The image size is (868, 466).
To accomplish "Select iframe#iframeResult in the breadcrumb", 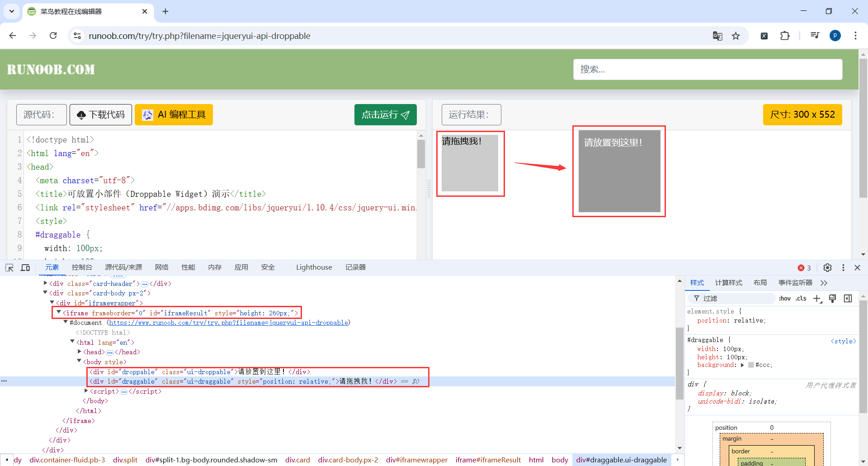I will [x=488, y=460].
